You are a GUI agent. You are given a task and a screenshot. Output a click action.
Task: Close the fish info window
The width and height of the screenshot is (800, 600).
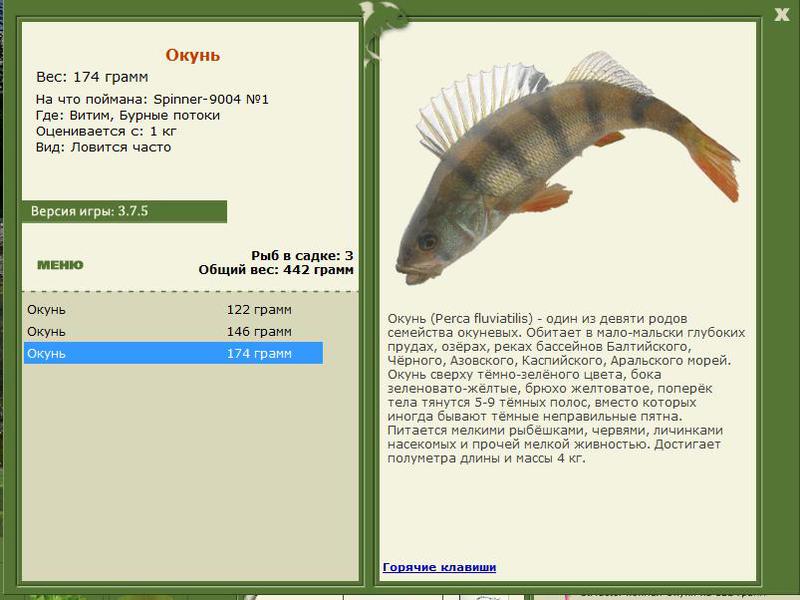pyautogui.click(x=781, y=15)
